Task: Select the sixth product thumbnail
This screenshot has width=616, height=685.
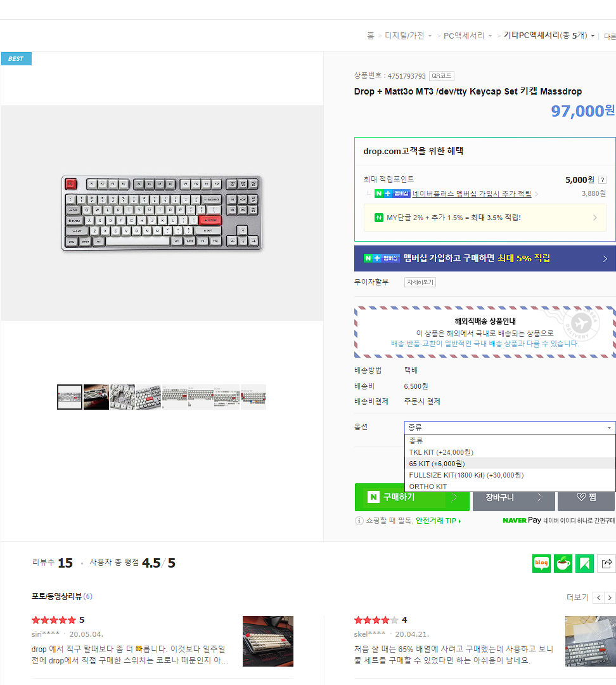Action: coord(201,396)
